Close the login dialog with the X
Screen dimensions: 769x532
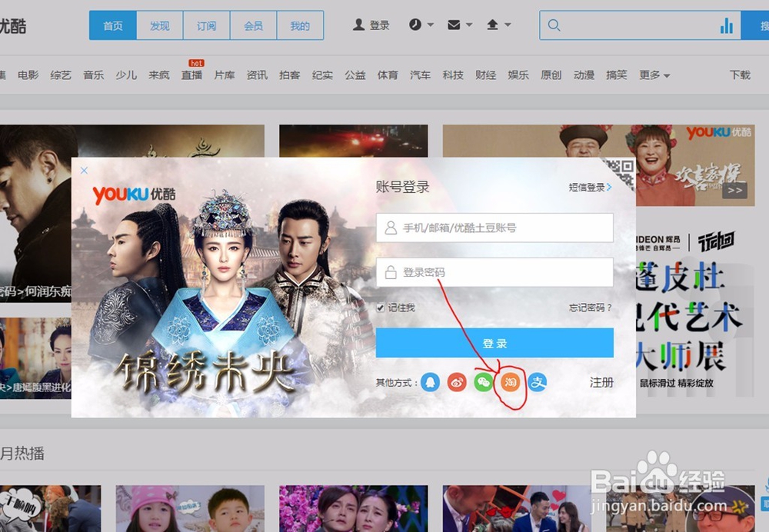(84, 170)
